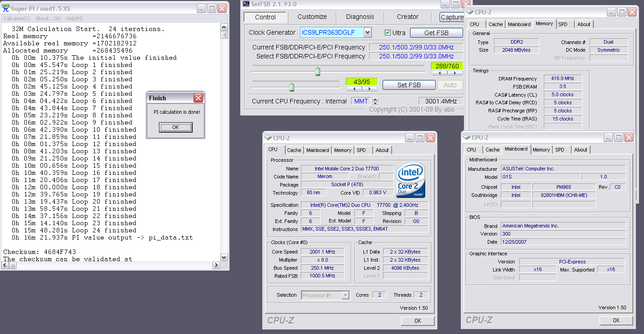Open the Help(H) menu
Image resolution: width=644 pixels, height=334 pixels.
(x=74, y=18)
